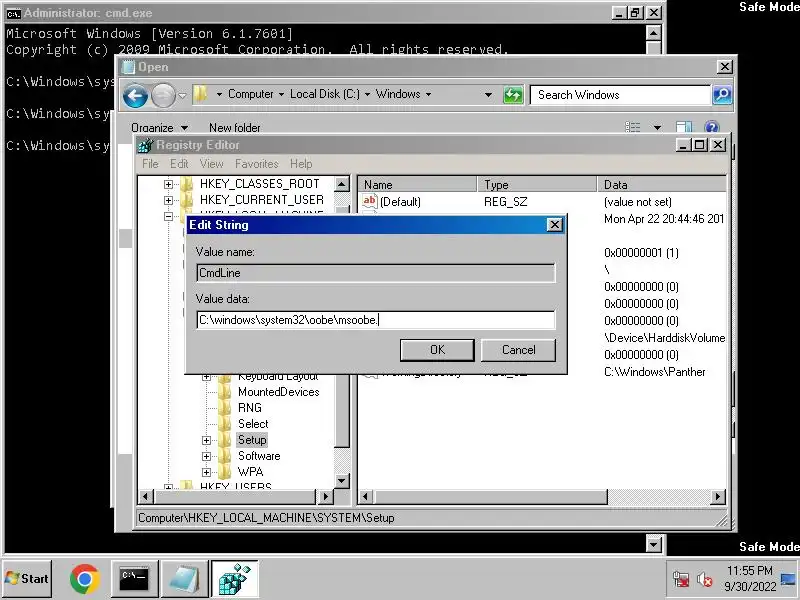Click search magnifier in Open dialog
This screenshot has height=600, width=800.
(722, 95)
